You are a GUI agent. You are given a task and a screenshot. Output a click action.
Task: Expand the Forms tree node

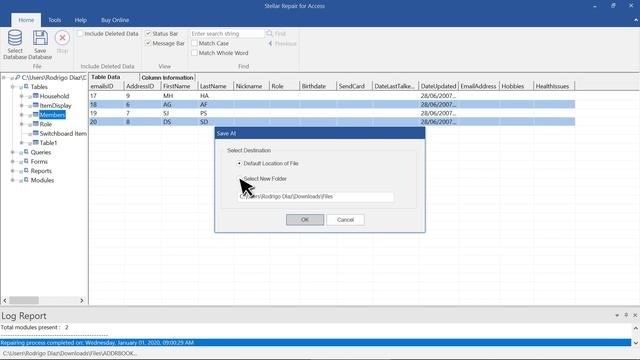(13, 161)
